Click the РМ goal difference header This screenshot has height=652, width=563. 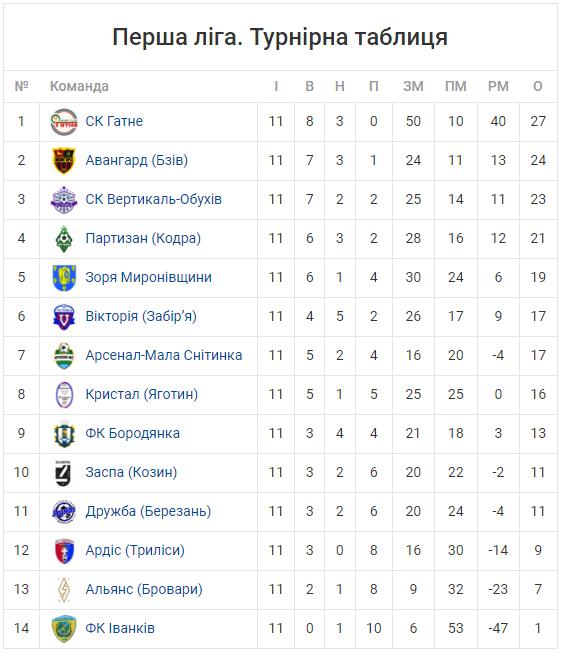[498, 86]
